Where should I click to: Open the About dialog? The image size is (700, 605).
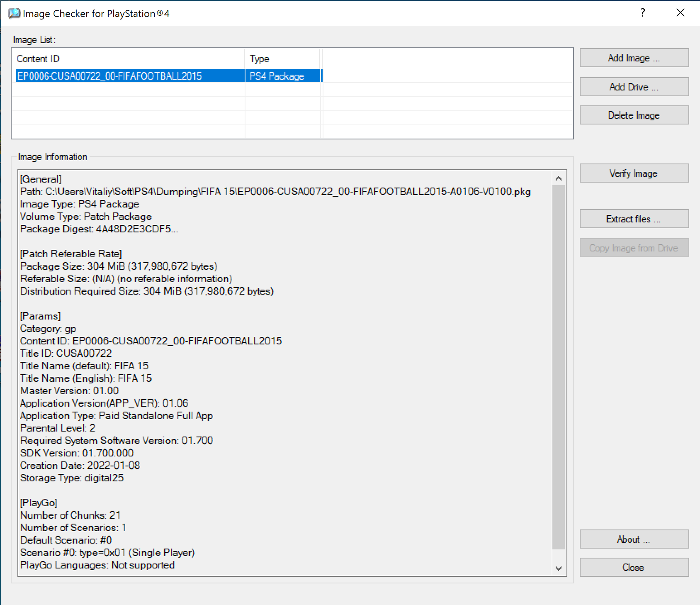click(x=634, y=539)
